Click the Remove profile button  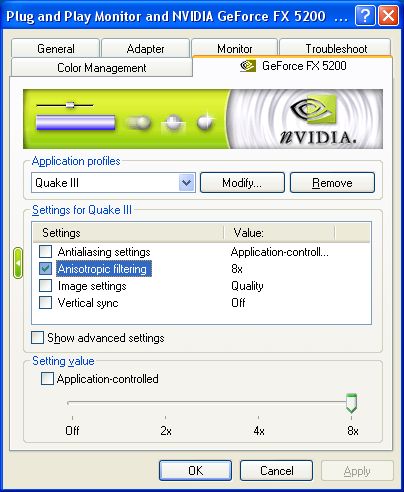(x=332, y=183)
